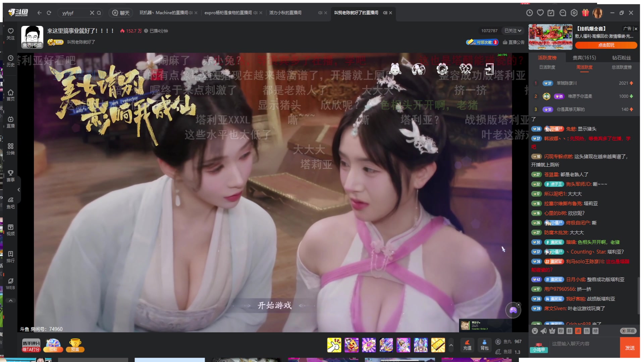644x362 pixels.
Task: Open the settings hexagon icon
Action: [x=574, y=13]
